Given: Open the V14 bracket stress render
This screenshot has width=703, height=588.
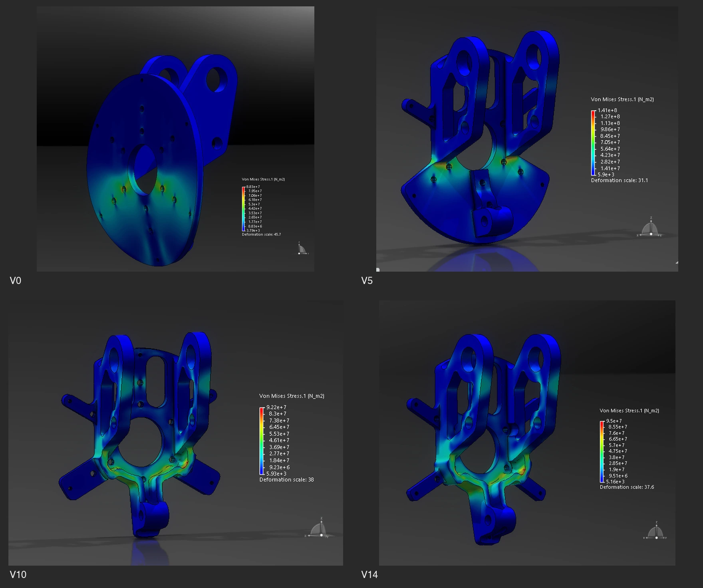Looking at the screenshot, I should click(527, 433).
